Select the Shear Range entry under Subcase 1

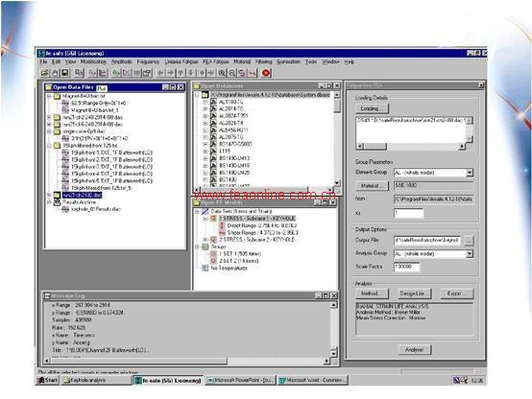coord(262,233)
